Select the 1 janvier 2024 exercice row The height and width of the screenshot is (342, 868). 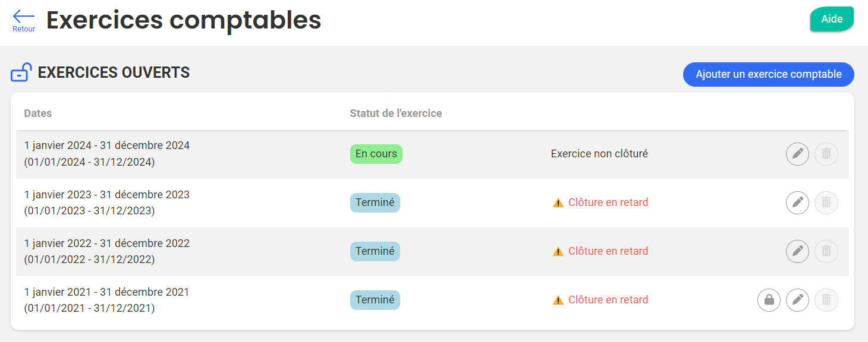[107, 154]
